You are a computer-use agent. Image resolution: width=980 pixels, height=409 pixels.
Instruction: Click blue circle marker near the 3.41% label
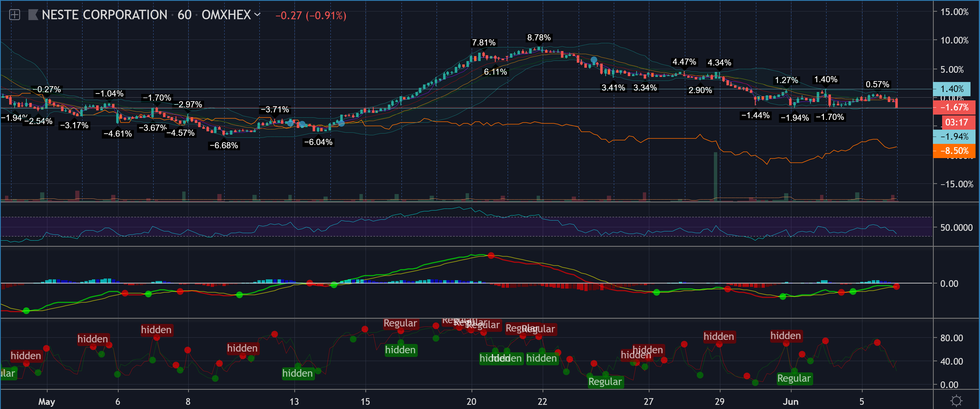pyautogui.click(x=594, y=60)
